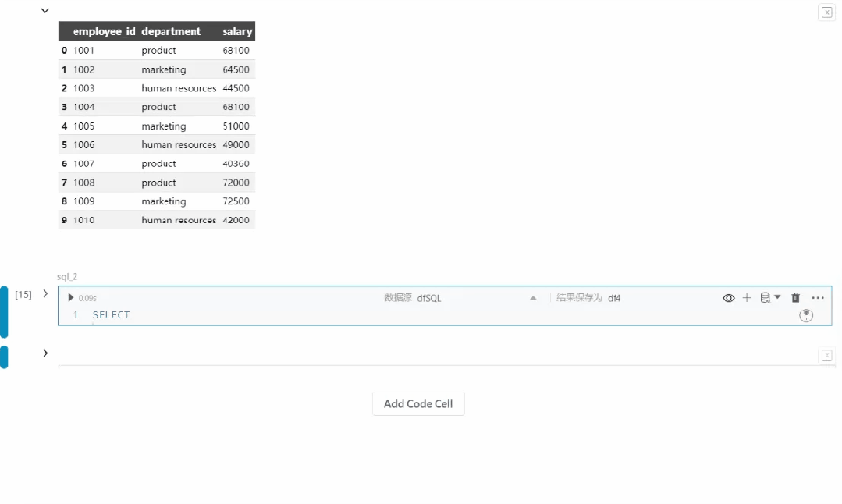Select employee_id cell 1001
This screenshot has width=842, height=504.
coord(83,51)
